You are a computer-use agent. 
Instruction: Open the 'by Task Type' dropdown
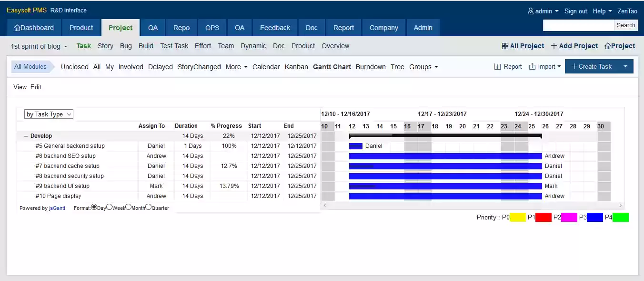pos(49,114)
